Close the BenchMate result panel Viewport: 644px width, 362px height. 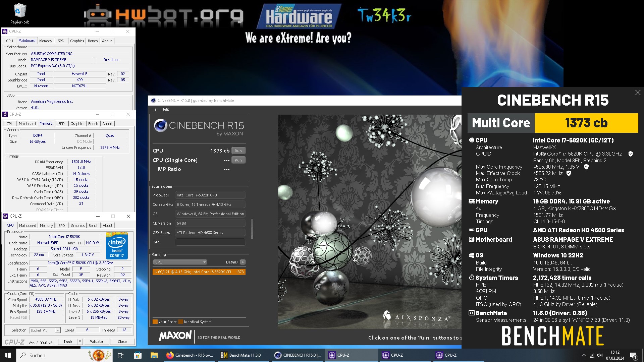638,93
